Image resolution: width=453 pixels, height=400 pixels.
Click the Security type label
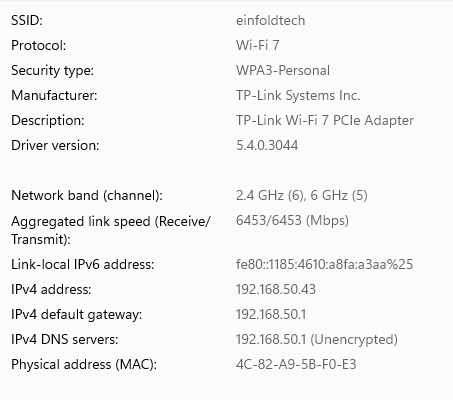tap(52, 70)
